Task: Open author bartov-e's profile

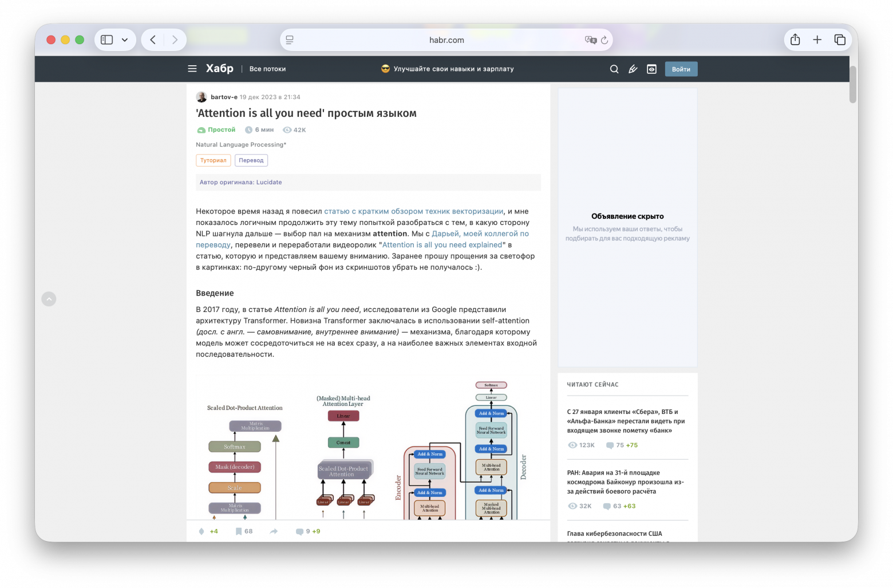Action: [x=223, y=97]
